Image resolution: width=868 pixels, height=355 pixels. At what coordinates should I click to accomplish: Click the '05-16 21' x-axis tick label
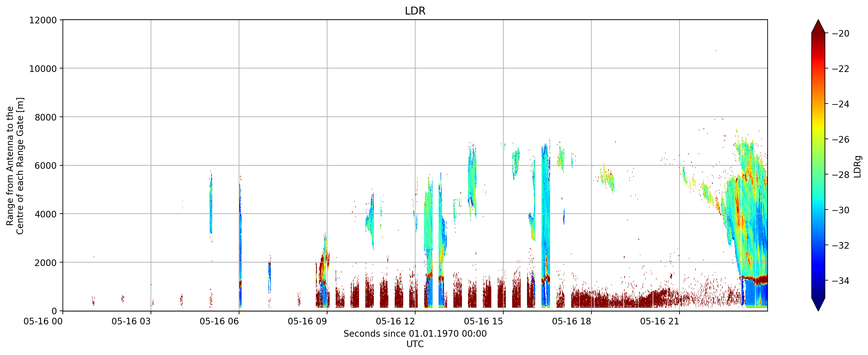659,321
